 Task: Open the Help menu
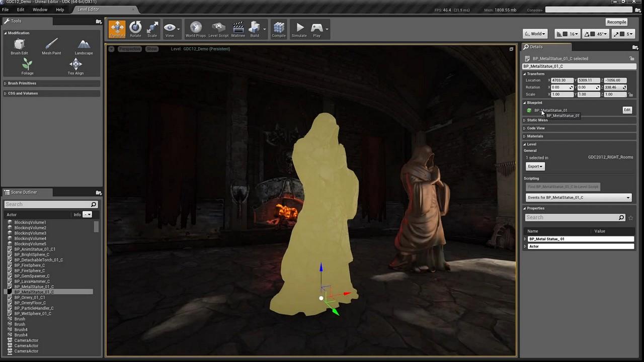coord(60,10)
